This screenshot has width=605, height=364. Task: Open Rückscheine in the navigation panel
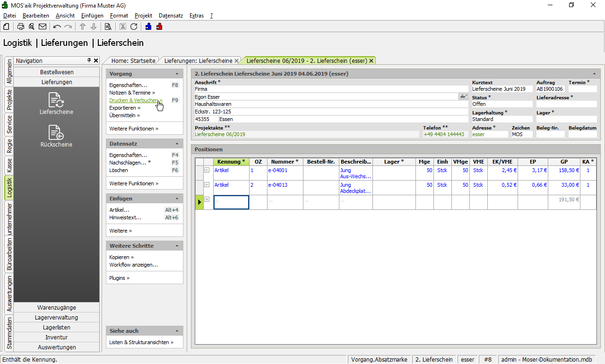(56, 136)
